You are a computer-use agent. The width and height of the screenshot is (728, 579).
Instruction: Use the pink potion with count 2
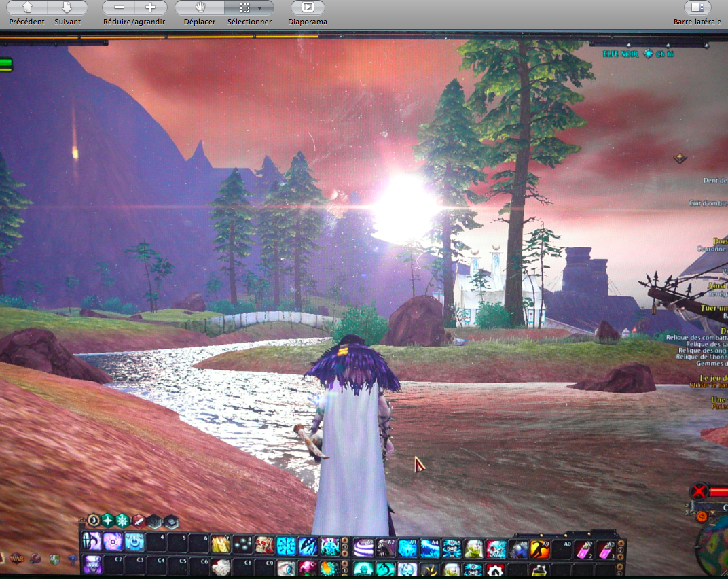point(584,550)
